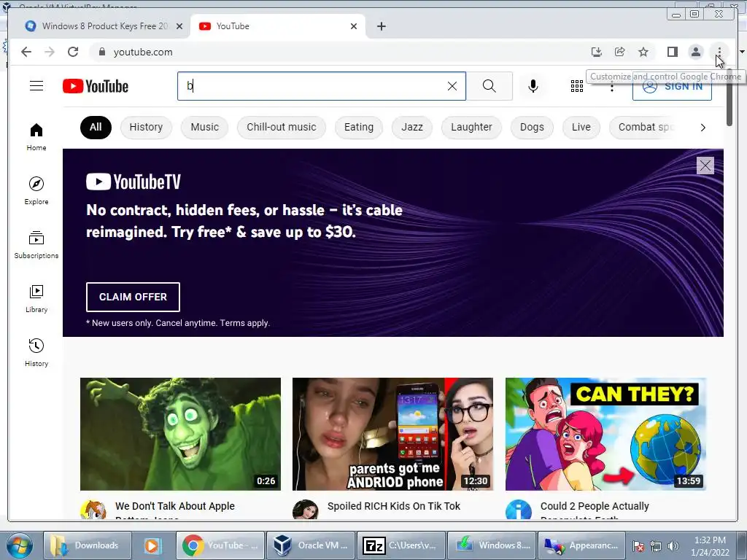Screen dimensions: 747x560
Task: Open a new Chrome tab
Action: (x=381, y=26)
